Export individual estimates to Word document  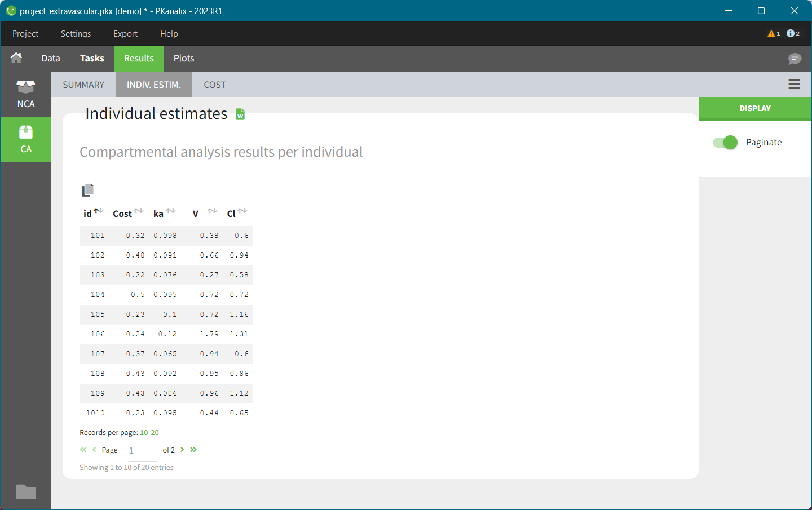(240, 114)
